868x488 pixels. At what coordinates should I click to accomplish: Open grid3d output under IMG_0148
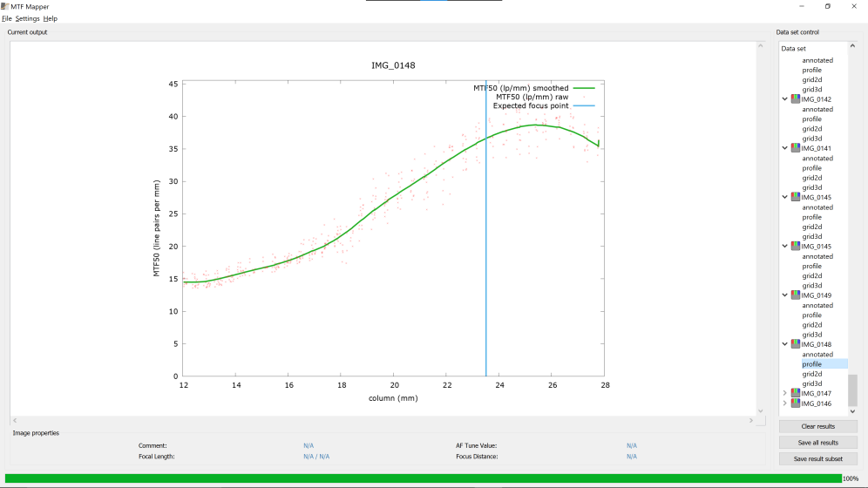pos(812,383)
